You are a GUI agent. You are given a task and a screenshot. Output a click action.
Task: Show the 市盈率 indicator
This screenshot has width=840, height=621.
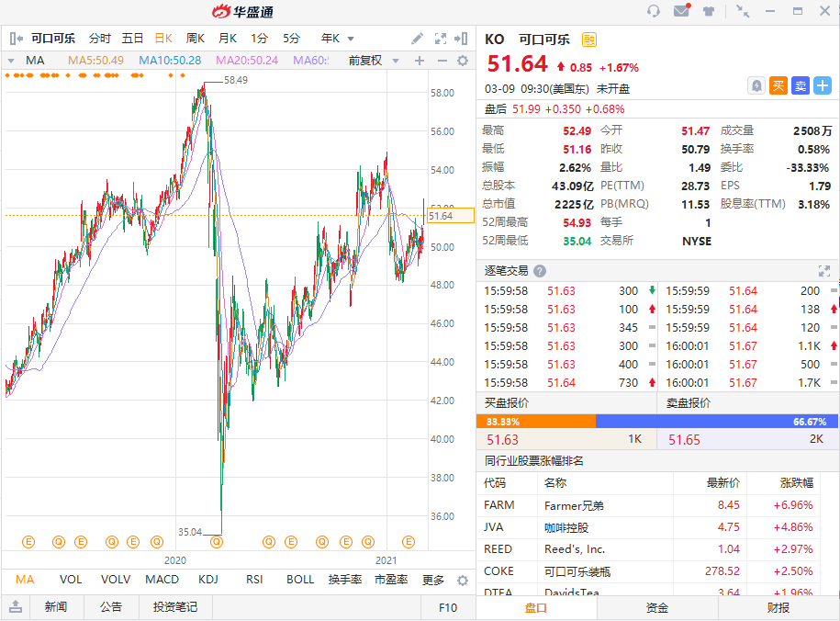391,580
